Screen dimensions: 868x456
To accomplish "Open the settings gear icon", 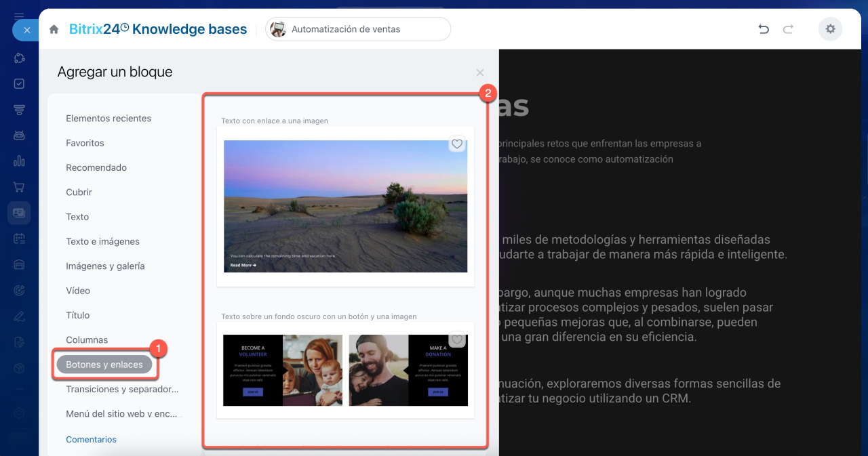I will [x=830, y=29].
